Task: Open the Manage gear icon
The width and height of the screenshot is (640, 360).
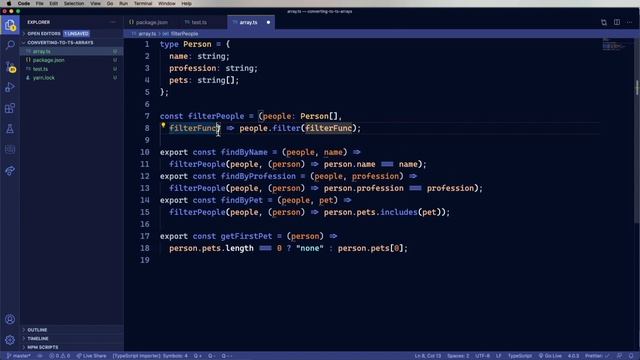Action: pyautogui.click(x=10, y=340)
